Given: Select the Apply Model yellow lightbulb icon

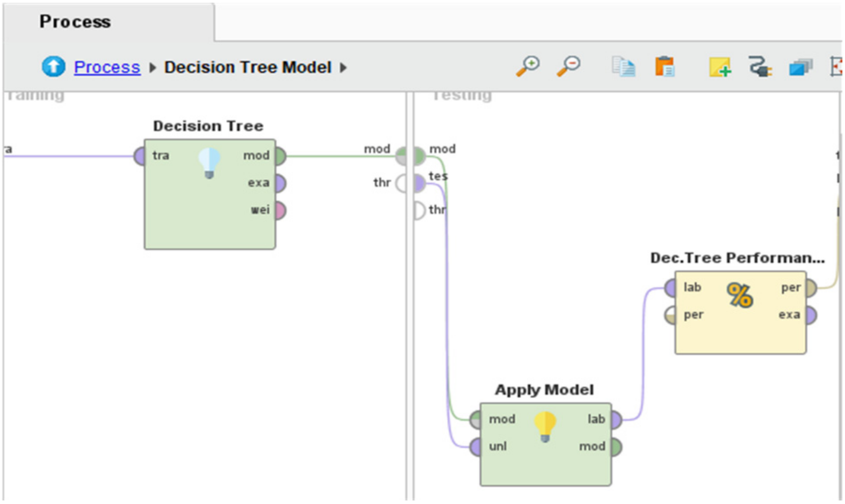Looking at the screenshot, I should tap(545, 427).
